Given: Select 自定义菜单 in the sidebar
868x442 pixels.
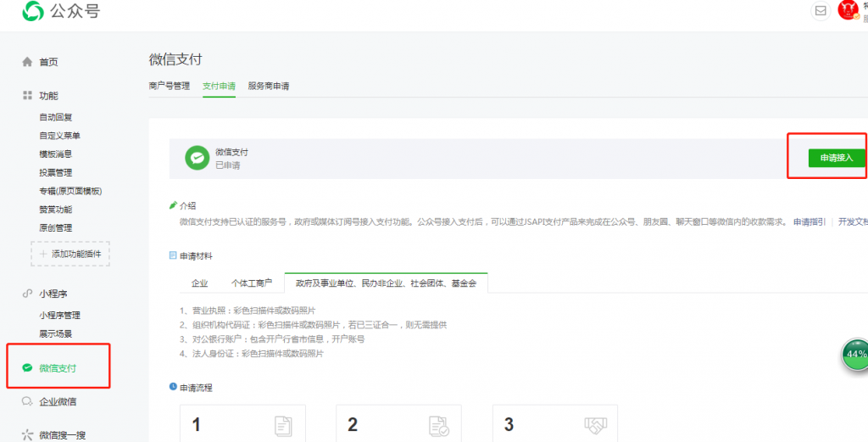Looking at the screenshot, I should point(59,135).
